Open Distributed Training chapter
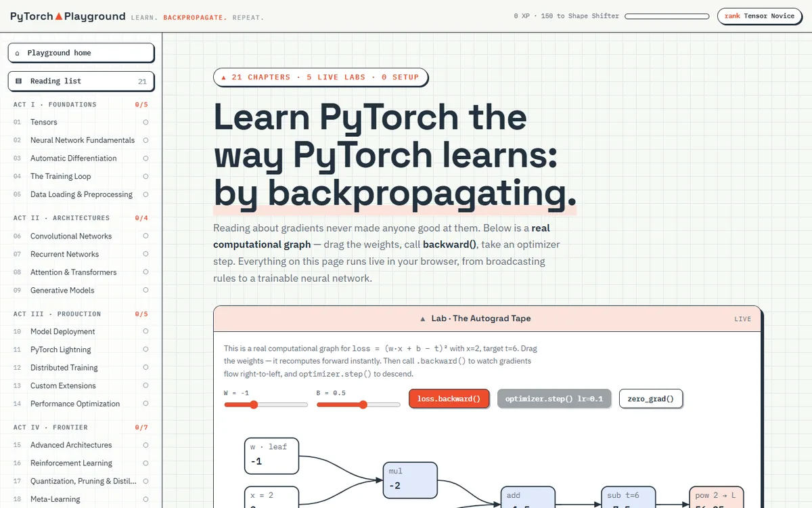812x508 pixels. tap(81, 368)
